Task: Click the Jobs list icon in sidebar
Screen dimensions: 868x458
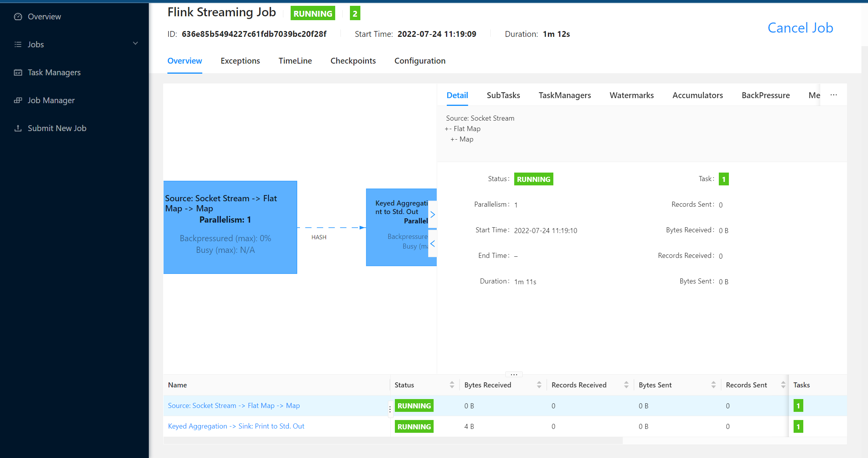Action: point(18,45)
